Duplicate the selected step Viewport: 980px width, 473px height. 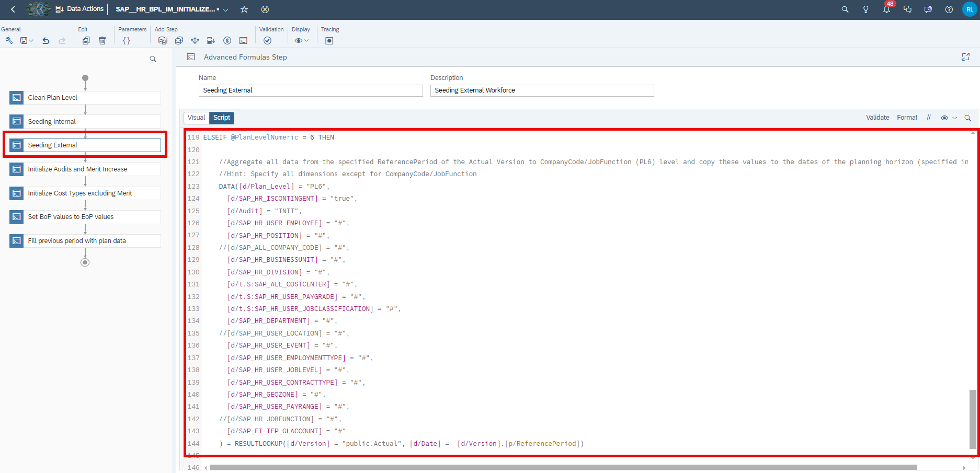coord(86,41)
